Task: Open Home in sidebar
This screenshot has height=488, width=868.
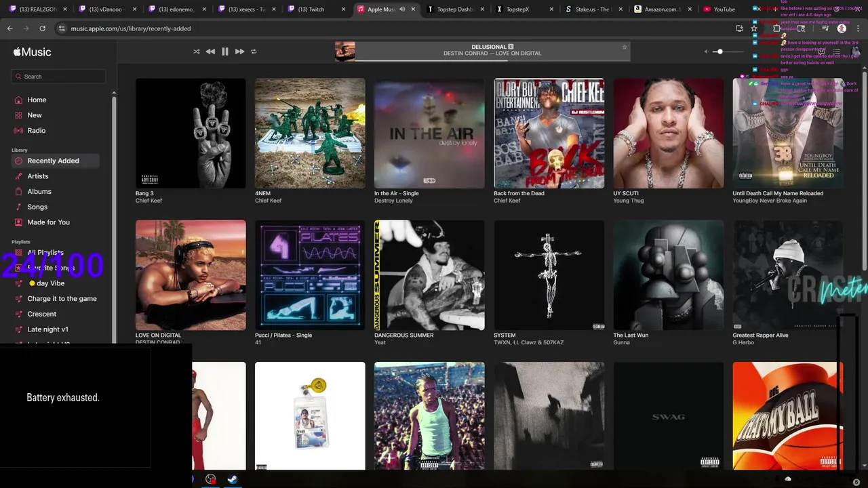Action: pyautogui.click(x=37, y=100)
